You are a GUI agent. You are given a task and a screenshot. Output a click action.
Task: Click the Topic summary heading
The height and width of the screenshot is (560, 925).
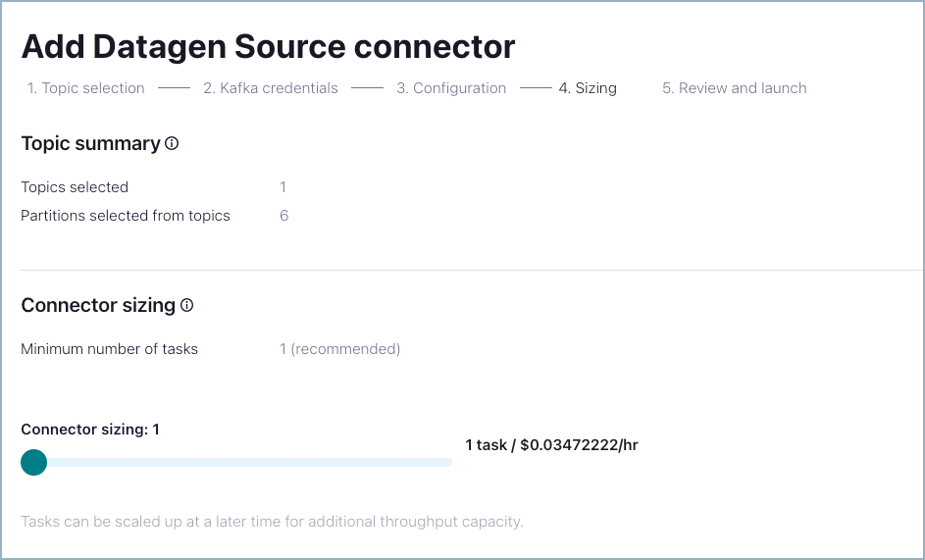[90, 143]
